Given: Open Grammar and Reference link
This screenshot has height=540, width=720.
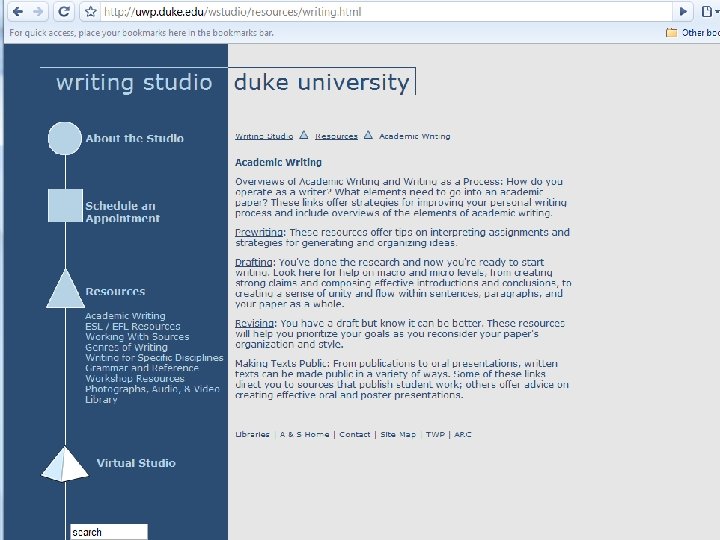Looking at the screenshot, I should (142, 368).
